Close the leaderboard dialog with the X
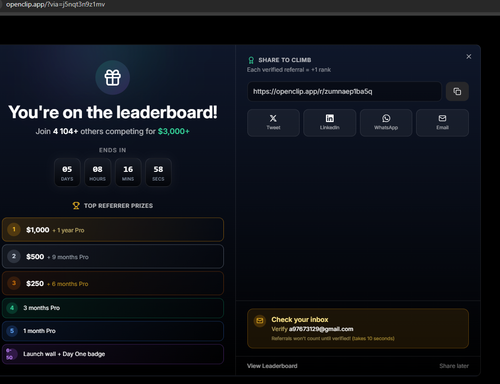Viewport: 500px width, 384px height. [469, 57]
